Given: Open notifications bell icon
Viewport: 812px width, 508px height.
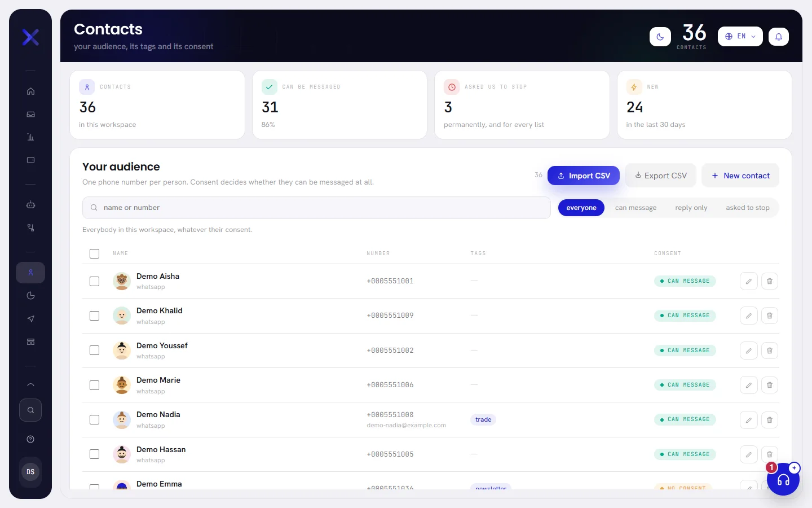Looking at the screenshot, I should coord(779,37).
